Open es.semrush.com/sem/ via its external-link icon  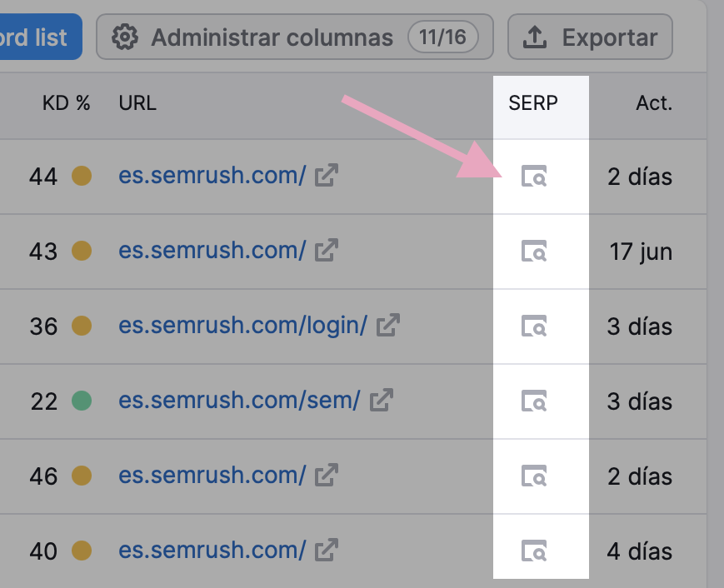coord(382,400)
